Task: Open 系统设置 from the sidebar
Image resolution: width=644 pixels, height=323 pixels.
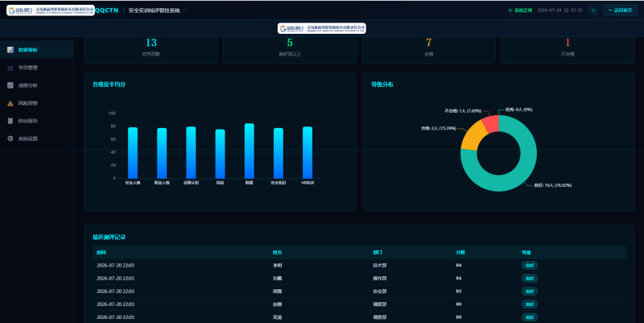Action: tap(36, 139)
